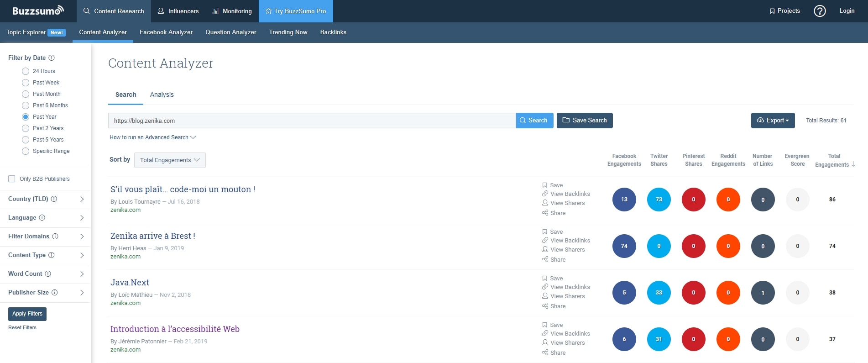Select the Past 6 Months date filter
868x363 pixels.
click(x=26, y=105)
